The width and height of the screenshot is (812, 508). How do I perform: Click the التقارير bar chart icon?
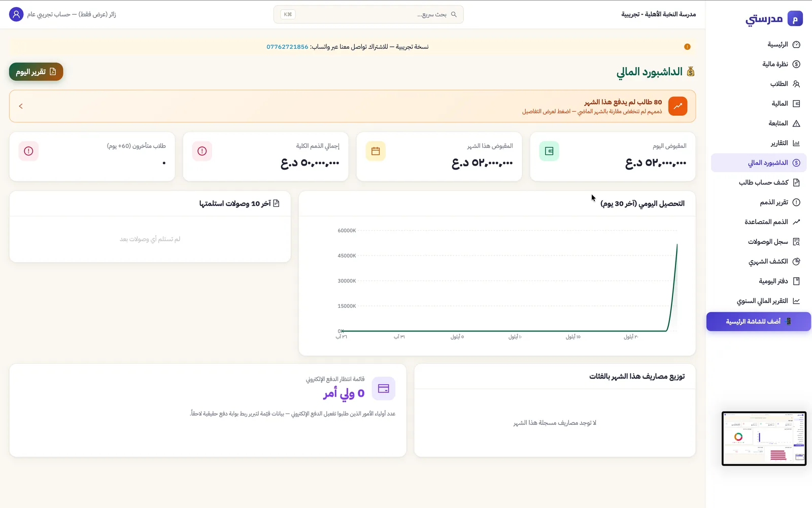point(796,143)
